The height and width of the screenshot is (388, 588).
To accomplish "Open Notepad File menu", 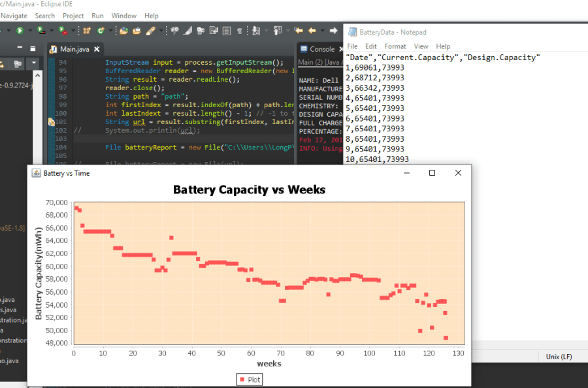I will [352, 46].
